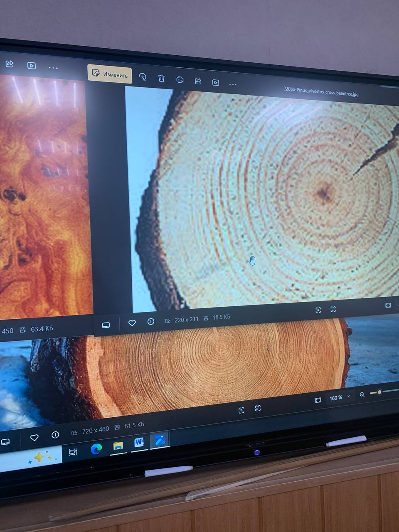Screen dimensions: 399x532
Task: Click the zoom out magnifier icon
Action: [362, 394]
